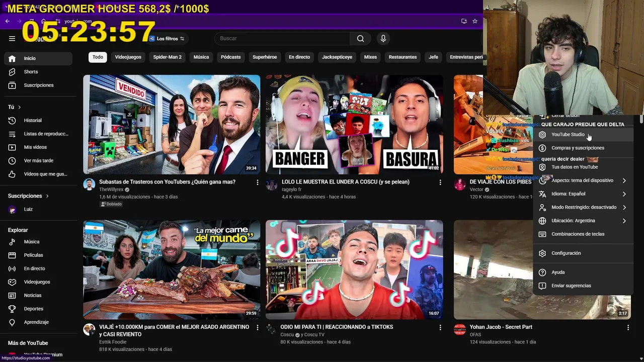Open Música under Explorar
The image size is (644, 362).
38,242
